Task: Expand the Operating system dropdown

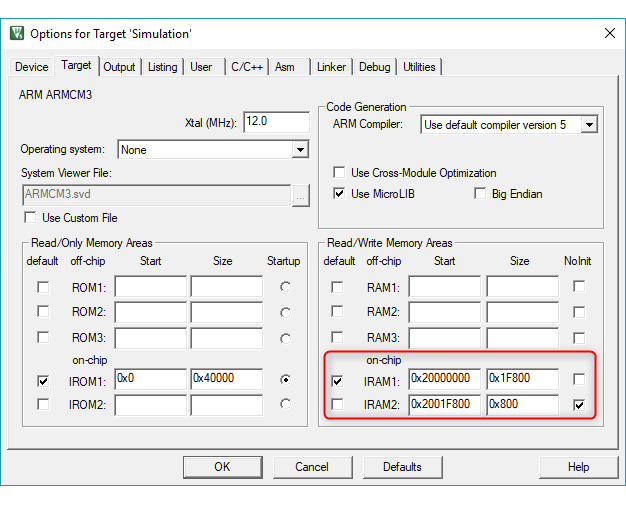Action: pyautogui.click(x=299, y=150)
